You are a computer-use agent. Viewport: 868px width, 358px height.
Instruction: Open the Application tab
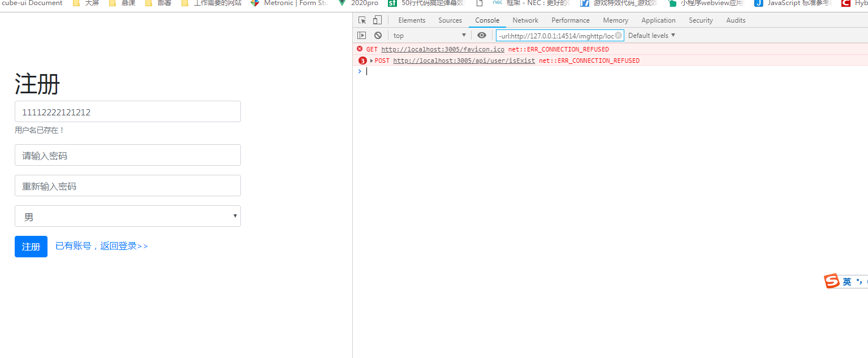click(x=658, y=20)
